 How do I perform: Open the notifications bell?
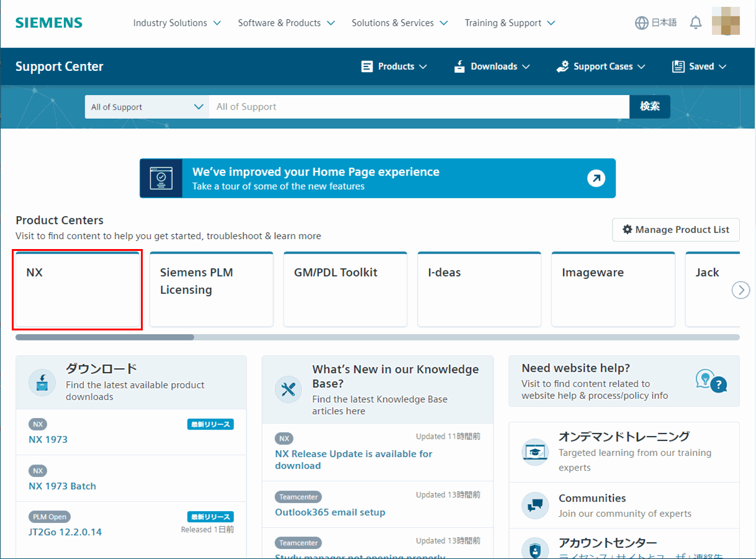tap(696, 23)
